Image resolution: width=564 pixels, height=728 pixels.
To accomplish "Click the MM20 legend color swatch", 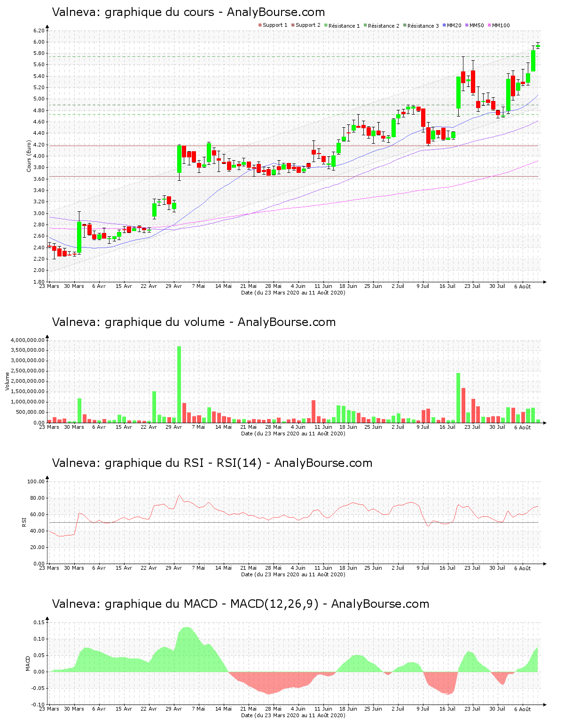I will [444, 25].
